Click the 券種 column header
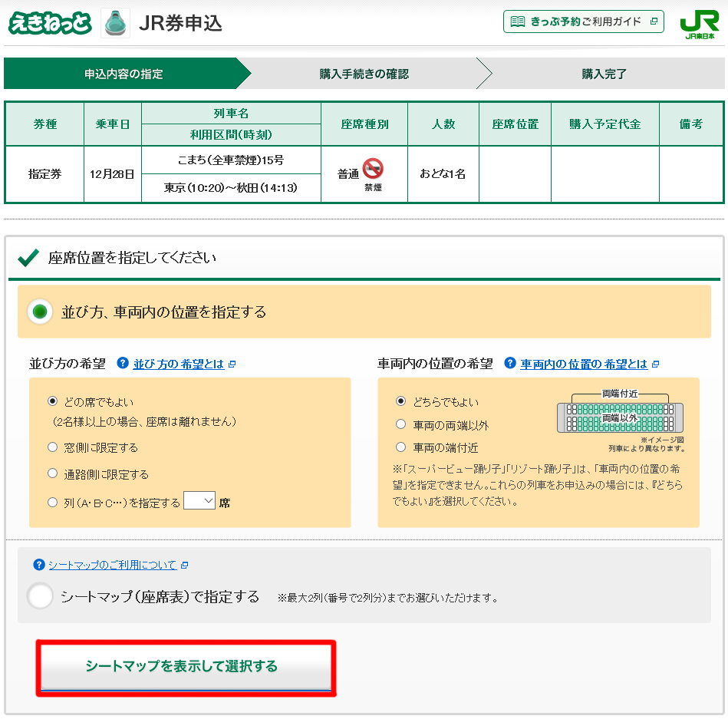Image resolution: width=728 pixels, height=719 pixels. [45, 124]
